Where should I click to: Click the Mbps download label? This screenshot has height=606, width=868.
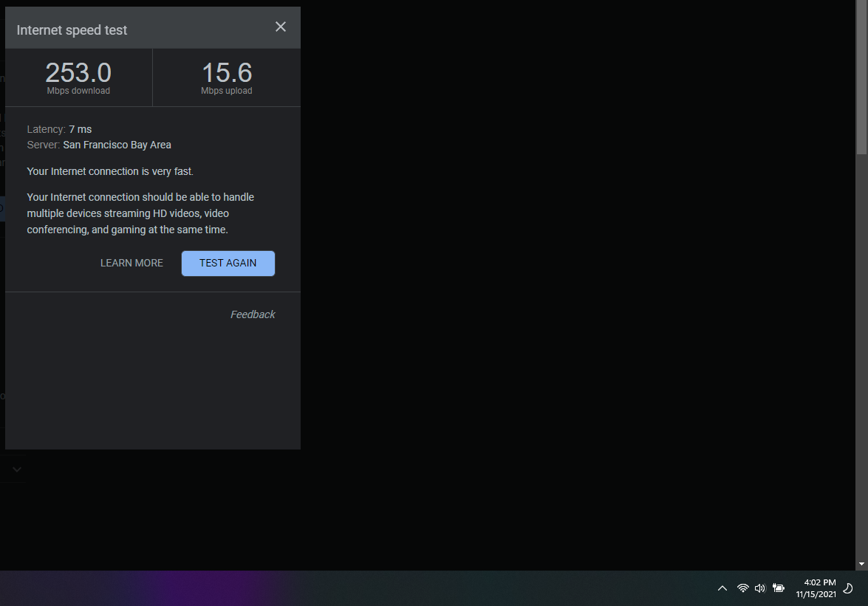pos(78,91)
